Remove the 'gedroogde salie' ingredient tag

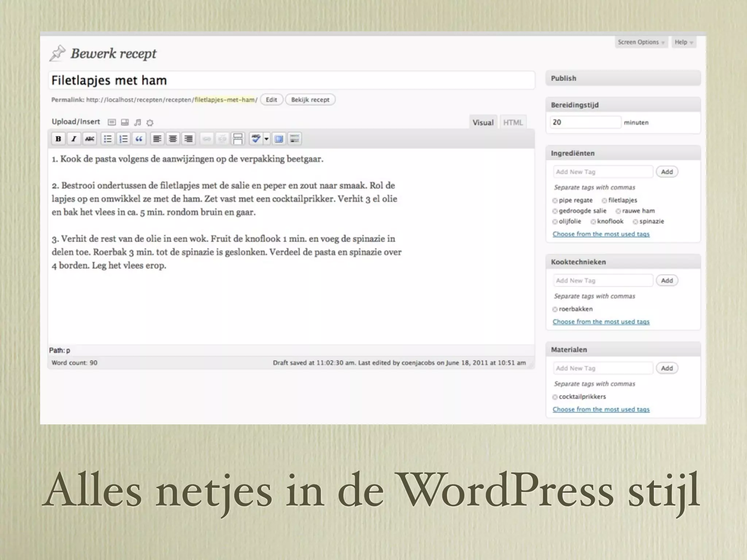(x=555, y=211)
